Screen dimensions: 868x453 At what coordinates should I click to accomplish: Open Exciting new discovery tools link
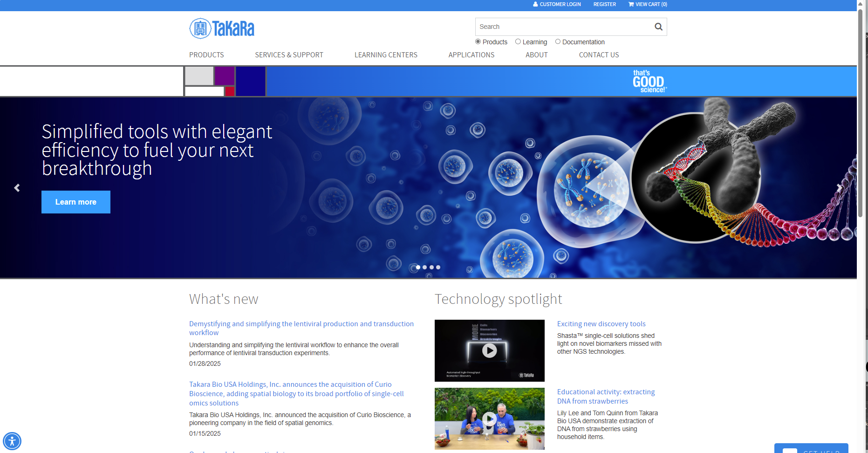(601, 324)
